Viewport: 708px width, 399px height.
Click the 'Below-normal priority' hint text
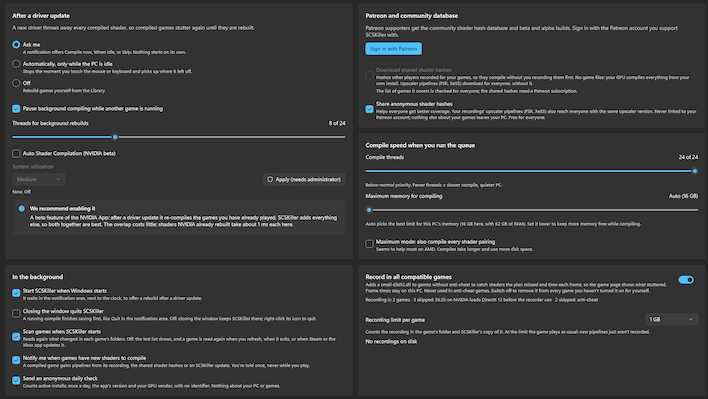433,185
